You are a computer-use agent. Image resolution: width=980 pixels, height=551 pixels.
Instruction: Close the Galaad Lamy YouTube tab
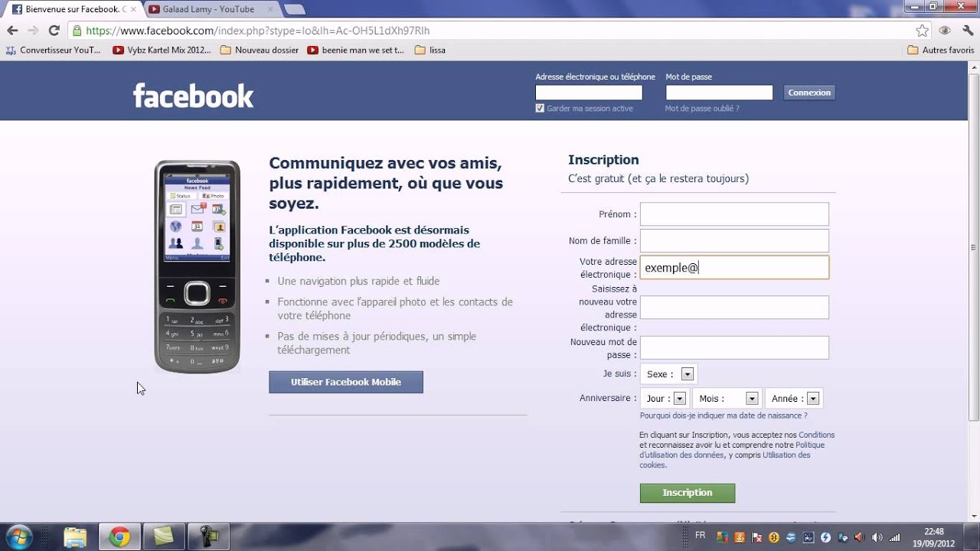269,9
